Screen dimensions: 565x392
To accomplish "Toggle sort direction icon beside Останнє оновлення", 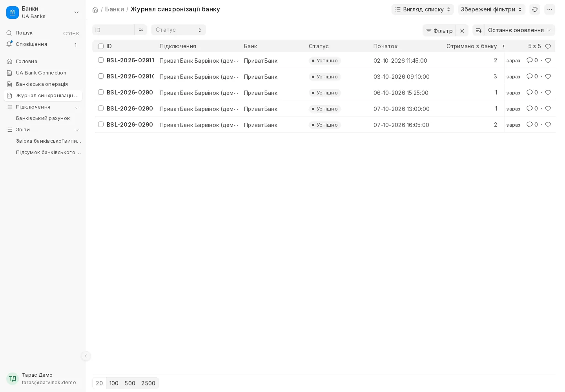I will click(x=479, y=30).
